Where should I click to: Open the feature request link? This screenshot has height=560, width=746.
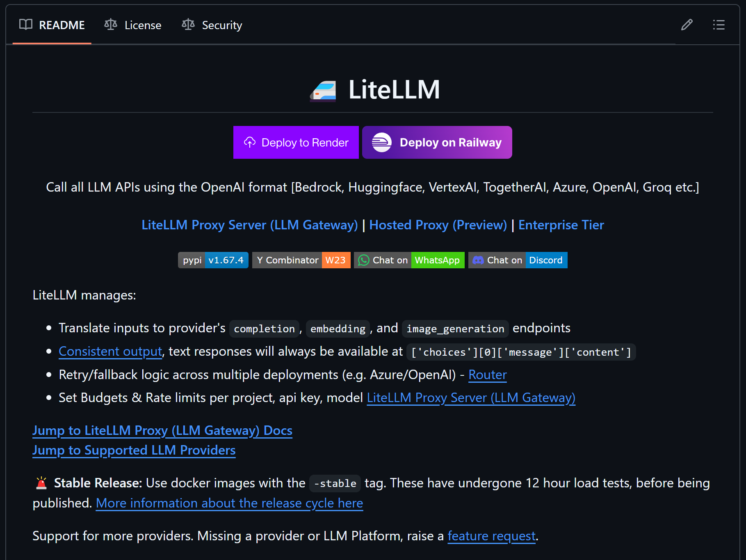click(491, 536)
